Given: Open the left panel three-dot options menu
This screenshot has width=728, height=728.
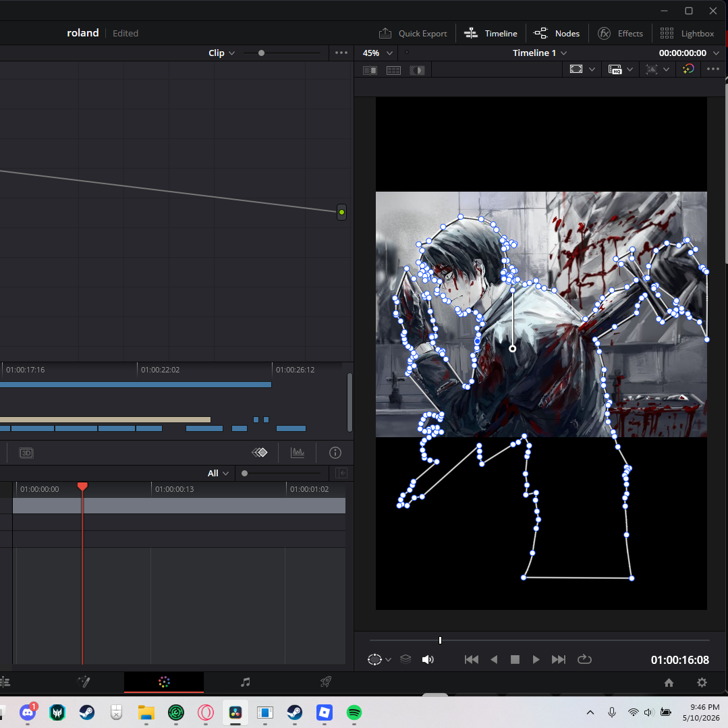Looking at the screenshot, I should tap(341, 53).
